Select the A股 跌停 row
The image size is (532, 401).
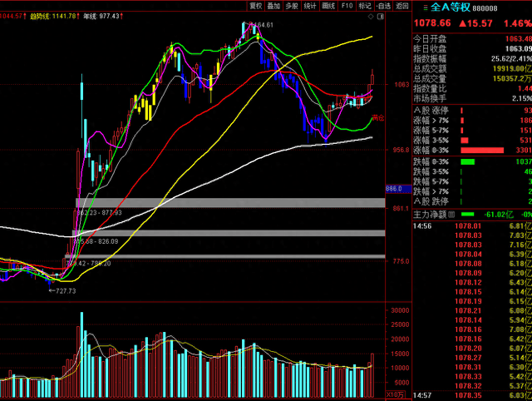(472, 201)
